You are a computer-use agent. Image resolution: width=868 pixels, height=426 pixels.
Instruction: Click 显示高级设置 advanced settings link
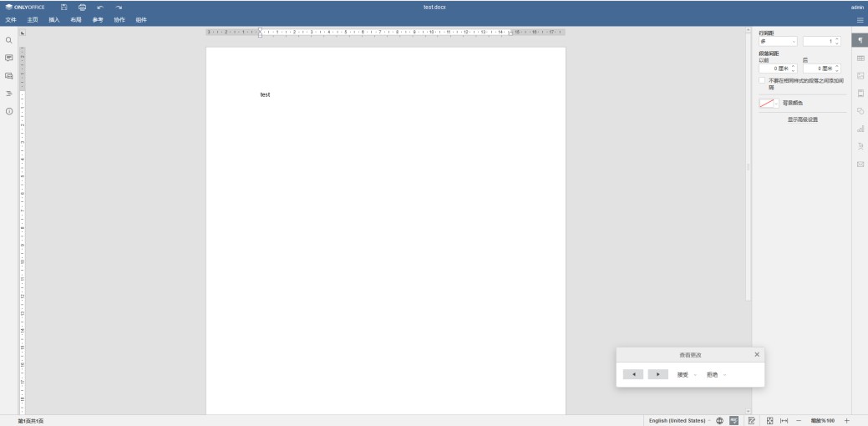(802, 119)
